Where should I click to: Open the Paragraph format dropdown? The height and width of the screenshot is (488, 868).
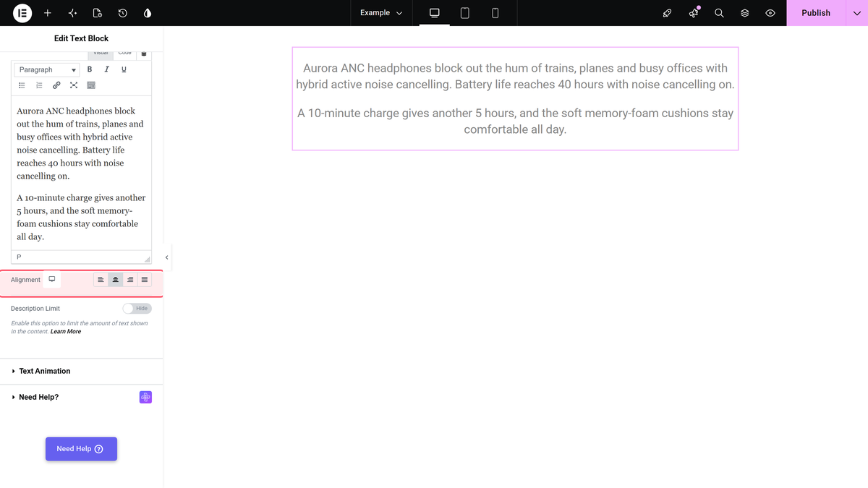[x=47, y=69]
